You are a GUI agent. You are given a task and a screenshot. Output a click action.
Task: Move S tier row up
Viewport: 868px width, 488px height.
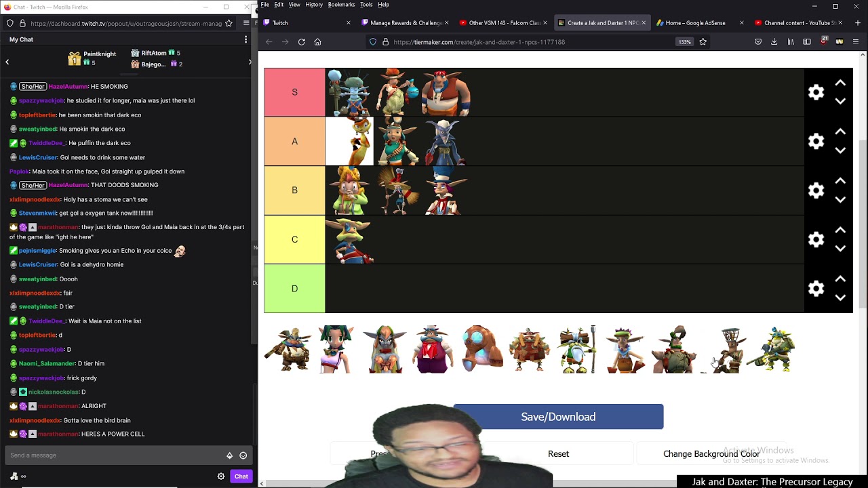point(840,83)
